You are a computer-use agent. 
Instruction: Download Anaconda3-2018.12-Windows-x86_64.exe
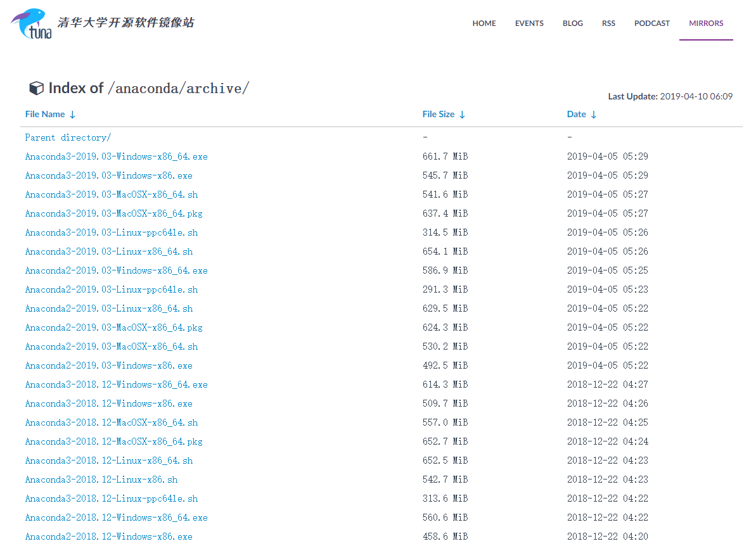tap(116, 384)
